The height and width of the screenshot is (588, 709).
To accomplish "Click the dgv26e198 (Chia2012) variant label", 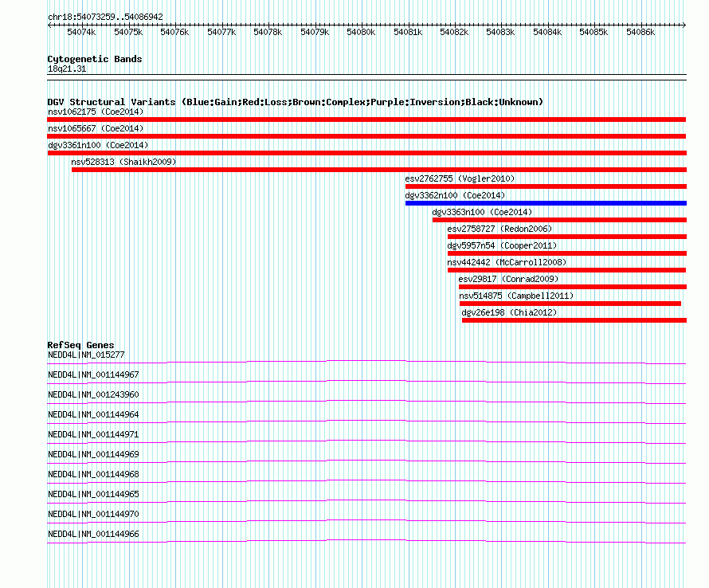I will coord(509,312).
